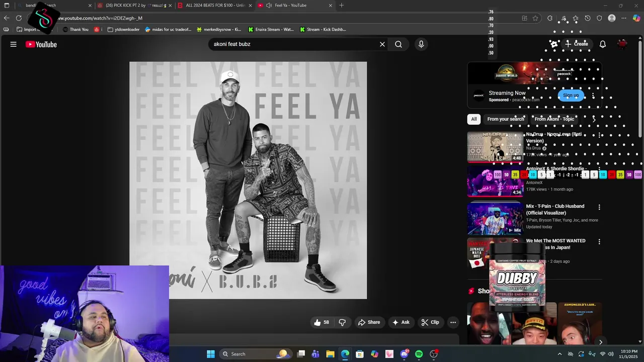Open the Enaira Stream bookmark
The height and width of the screenshot is (362, 644).
pos(271,30)
